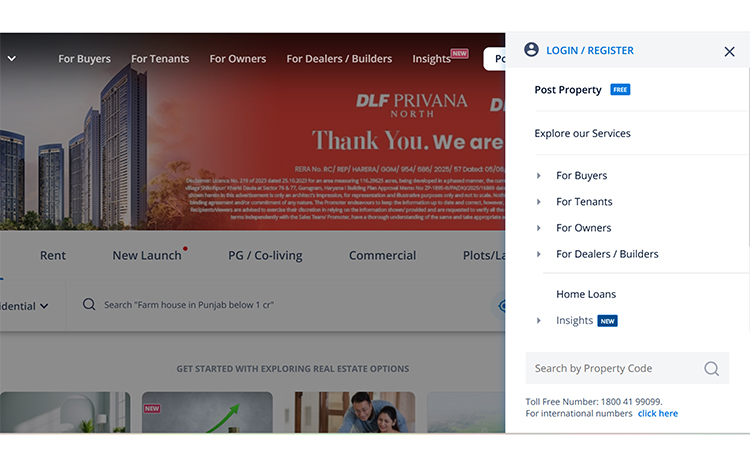Screen dimensions: 750x450
Task: Open the Residential property type dropdown
Action: [x=24, y=306]
